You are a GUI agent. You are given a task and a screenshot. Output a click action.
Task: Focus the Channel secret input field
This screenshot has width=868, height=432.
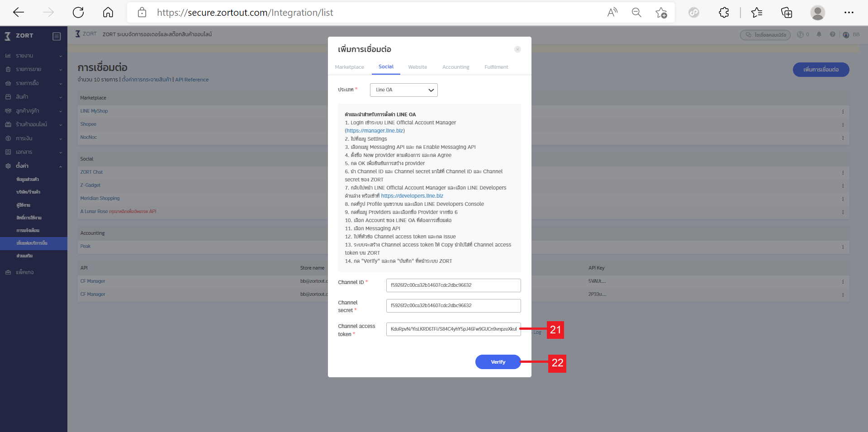[453, 306]
